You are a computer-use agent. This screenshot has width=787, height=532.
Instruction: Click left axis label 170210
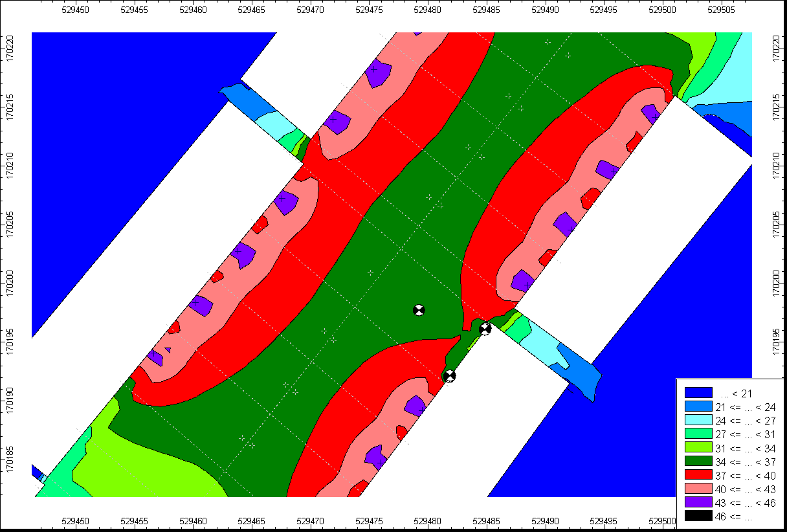point(10,166)
